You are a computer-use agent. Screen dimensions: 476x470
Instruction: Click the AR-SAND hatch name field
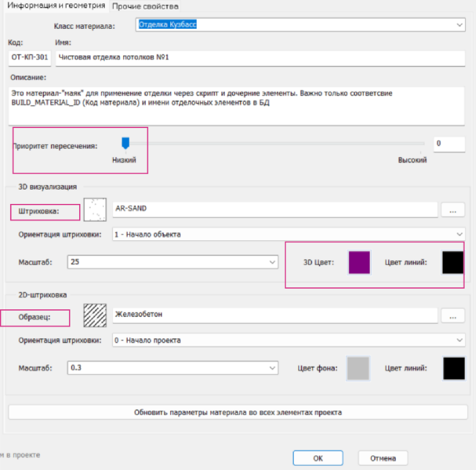click(x=274, y=209)
